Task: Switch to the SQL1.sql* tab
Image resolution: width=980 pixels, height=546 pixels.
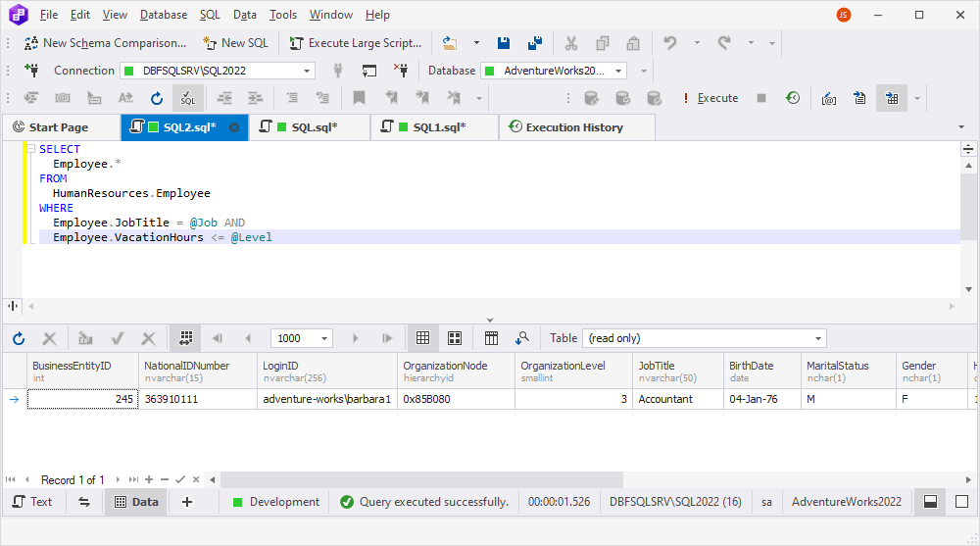Action: [x=434, y=127]
